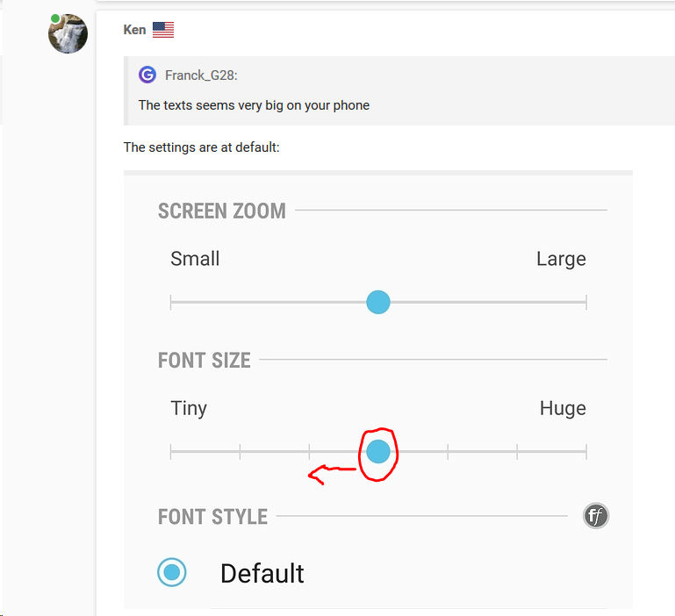Image resolution: width=675 pixels, height=616 pixels.
Task: Click the green online status dot
Action: tap(55, 18)
